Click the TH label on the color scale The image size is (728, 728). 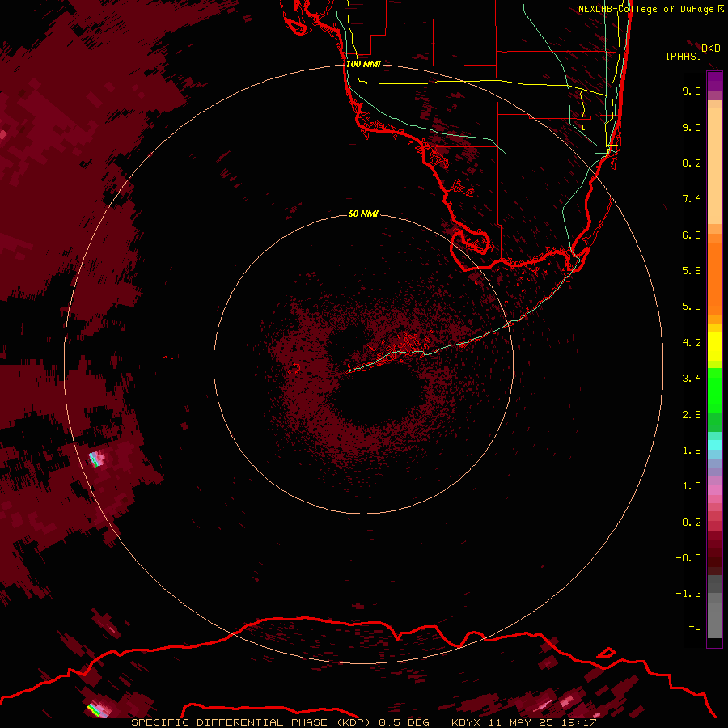(695, 630)
